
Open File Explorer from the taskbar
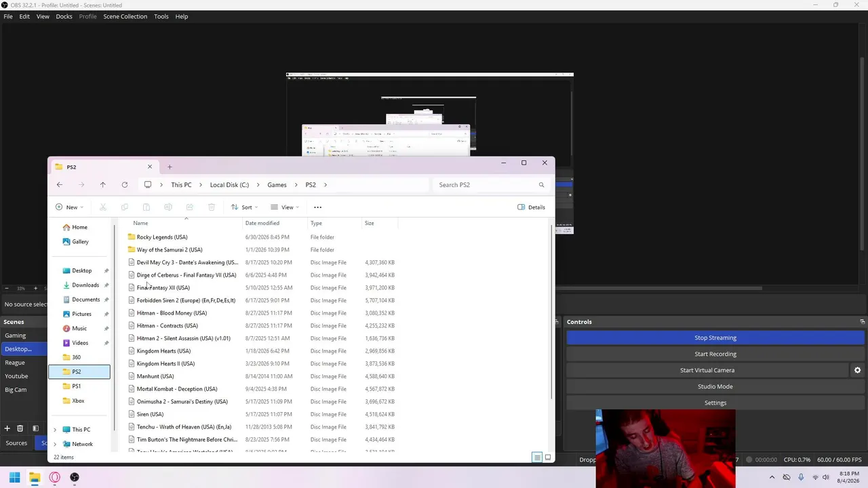point(35,477)
